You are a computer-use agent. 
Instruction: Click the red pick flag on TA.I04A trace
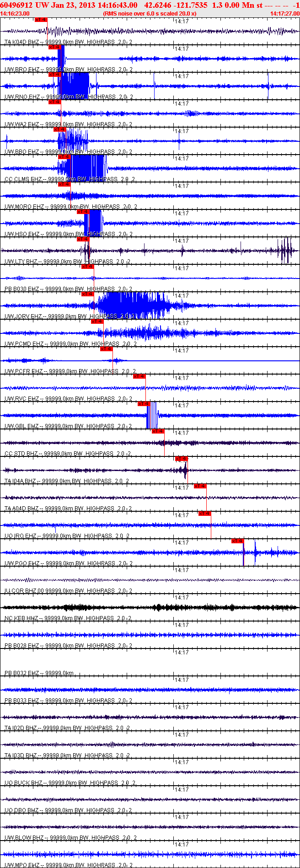181,459
